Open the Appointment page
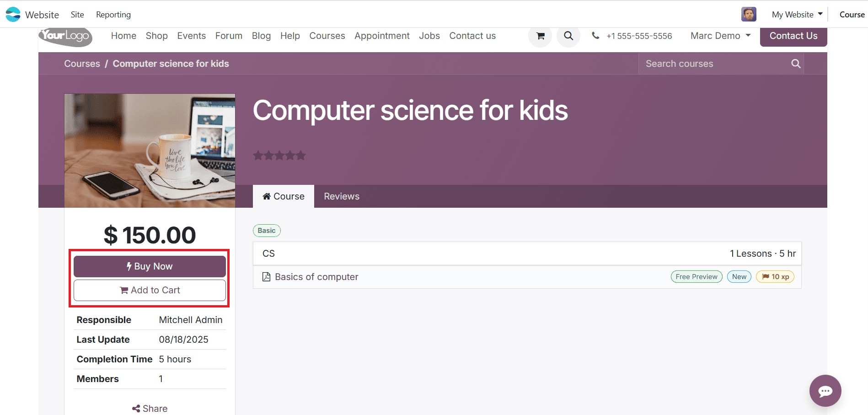The image size is (868, 415). (x=382, y=36)
